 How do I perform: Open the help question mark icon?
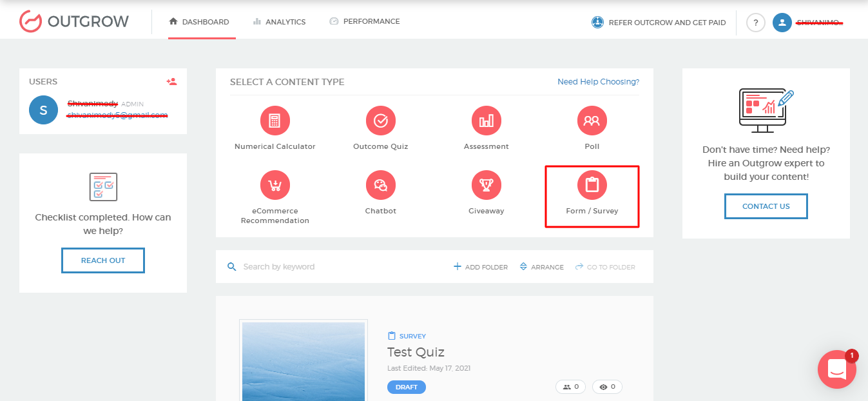click(756, 23)
